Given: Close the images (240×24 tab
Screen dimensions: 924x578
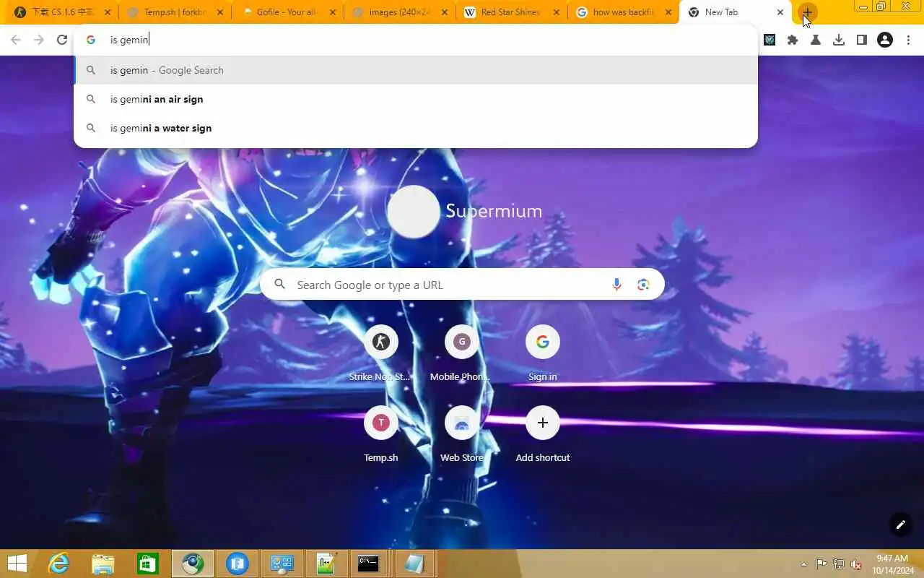Looking at the screenshot, I should click(444, 12).
